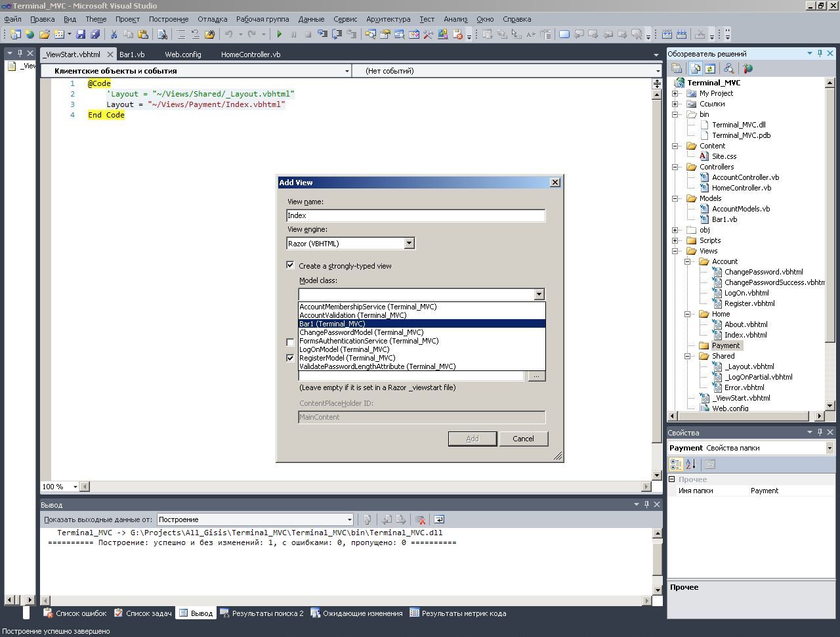The image size is (840, 637).
Task: Untick the checked checkbox beside RegisterModel row
Action: [290, 358]
